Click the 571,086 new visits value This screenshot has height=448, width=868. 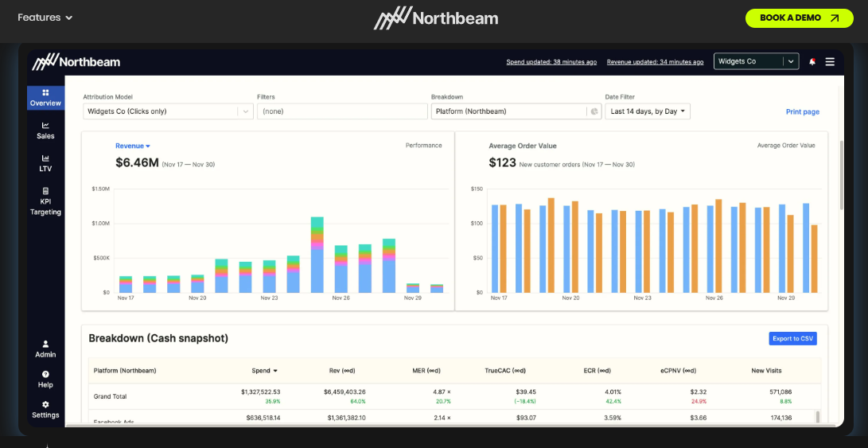[780, 392]
